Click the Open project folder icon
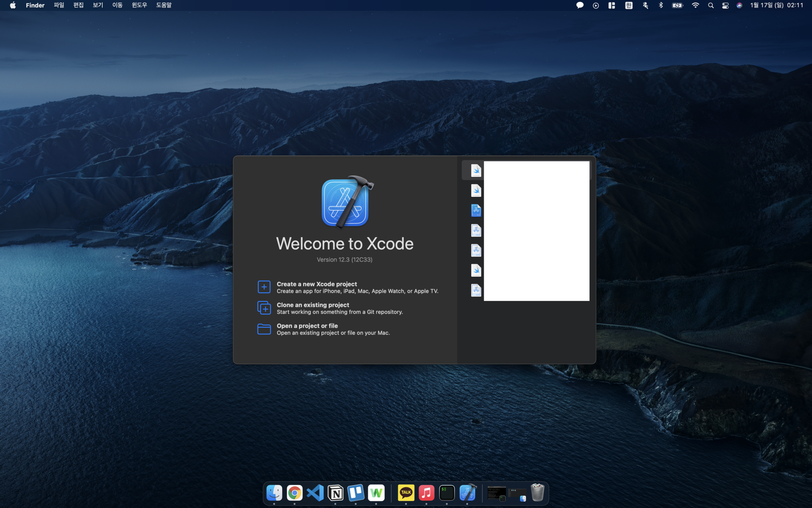Viewport: 812px width, 508px height. coord(264,329)
